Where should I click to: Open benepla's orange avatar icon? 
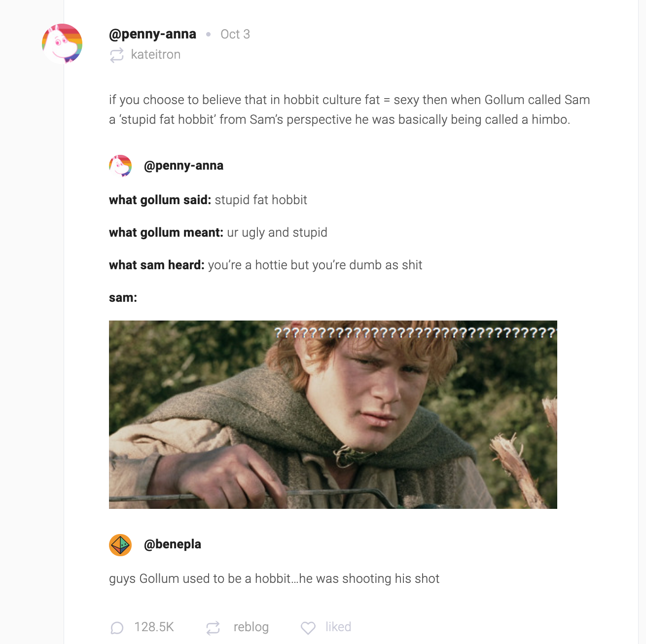pos(120,545)
